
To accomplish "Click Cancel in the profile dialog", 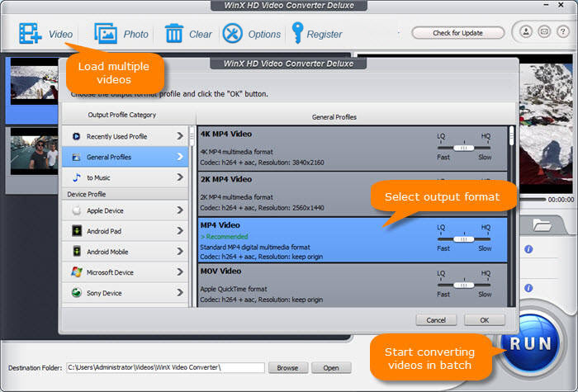I will pos(436,320).
